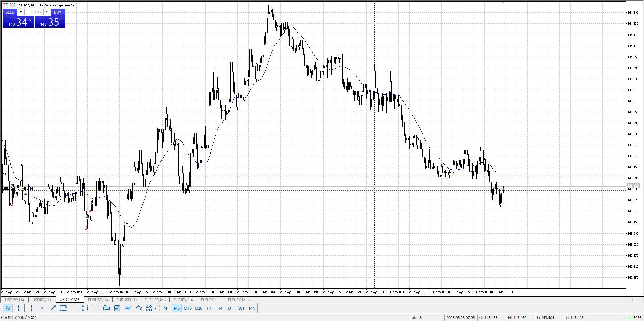Viewport: 644px width, 321px height.
Task: Switch to the EURUSD,H1 chart tab
Action: click(x=126, y=300)
